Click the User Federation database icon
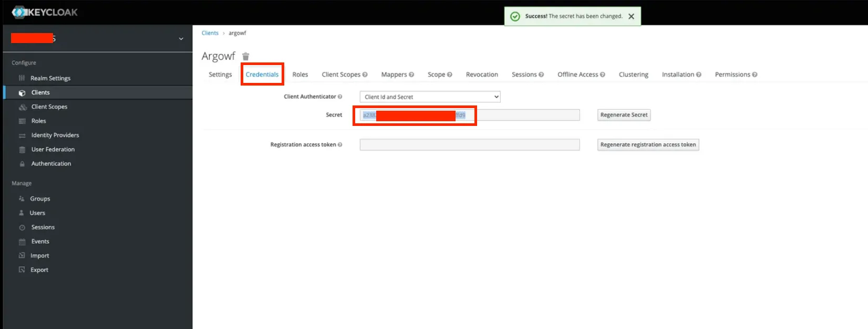The width and height of the screenshot is (868, 329). click(22, 150)
